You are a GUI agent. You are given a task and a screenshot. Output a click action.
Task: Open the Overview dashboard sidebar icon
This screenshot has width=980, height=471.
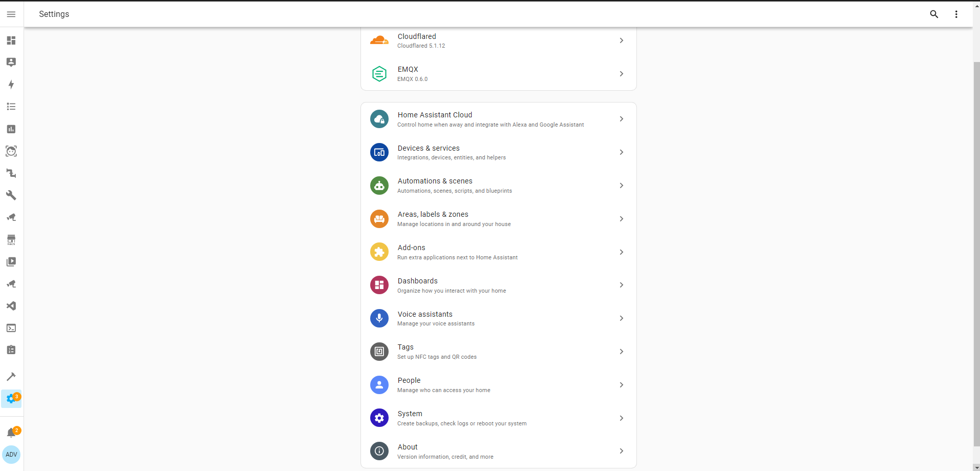pos(11,40)
